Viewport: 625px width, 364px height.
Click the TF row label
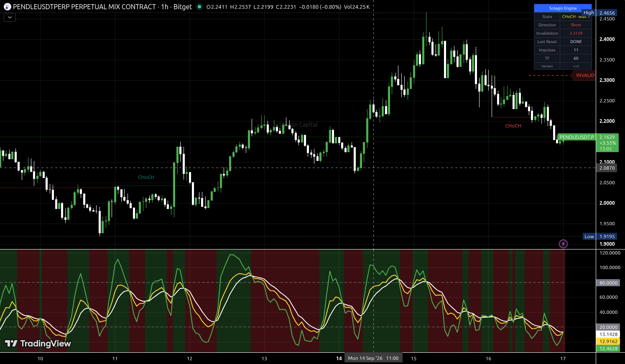click(x=547, y=59)
